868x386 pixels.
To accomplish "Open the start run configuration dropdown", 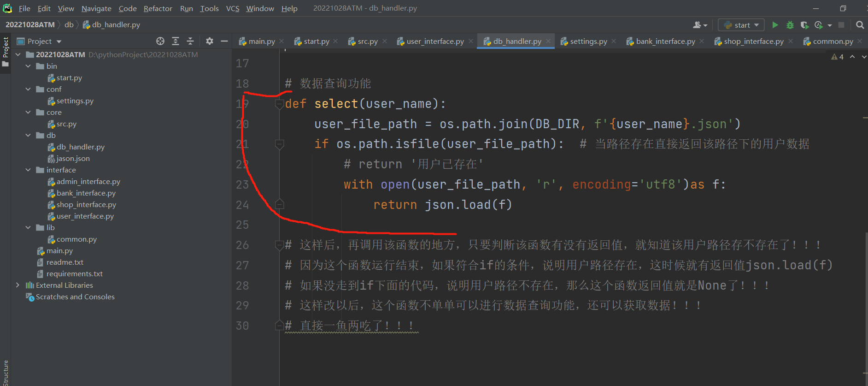I will point(741,25).
